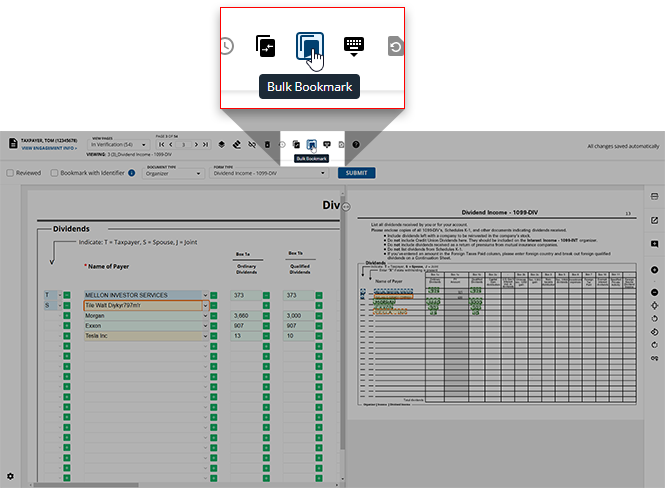Image resolution: width=665 pixels, height=488 pixels.
Task: Open Form Type Dividend Income dropdown
Action: click(270, 173)
